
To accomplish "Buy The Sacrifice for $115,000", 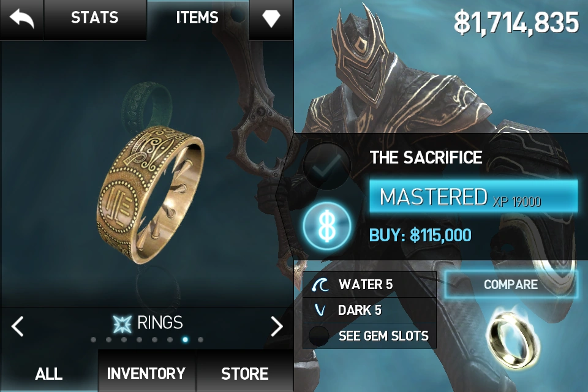I will click(x=420, y=235).
